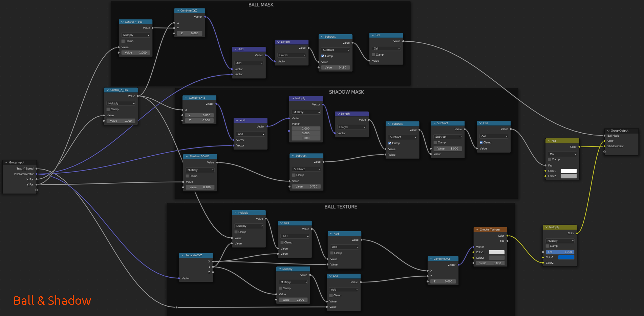Select the SHADOW MASK frame label
The image size is (644, 316).
click(x=346, y=92)
